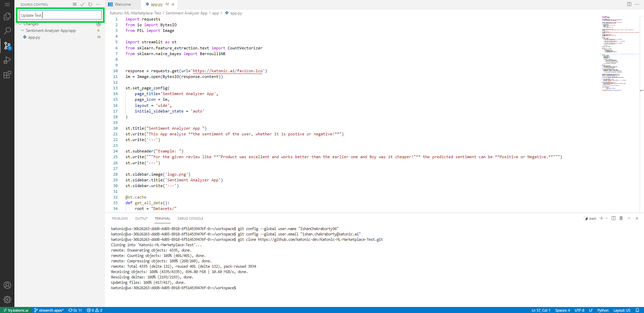
Task: Switch to the Output panel tab
Action: click(x=141, y=219)
